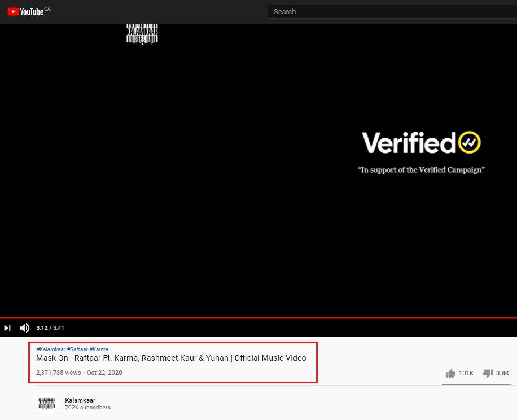Click the Oct 22, 2020 upload date
517x420 pixels.
[x=104, y=373]
